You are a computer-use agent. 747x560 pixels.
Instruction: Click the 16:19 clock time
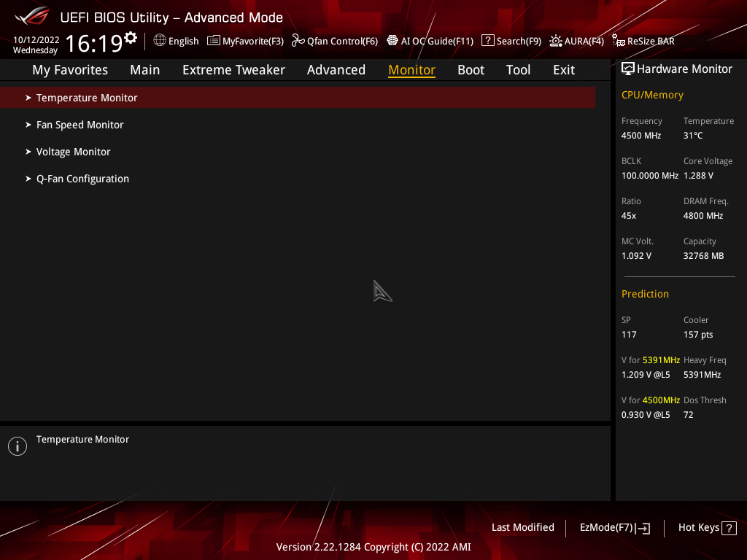(x=94, y=43)
